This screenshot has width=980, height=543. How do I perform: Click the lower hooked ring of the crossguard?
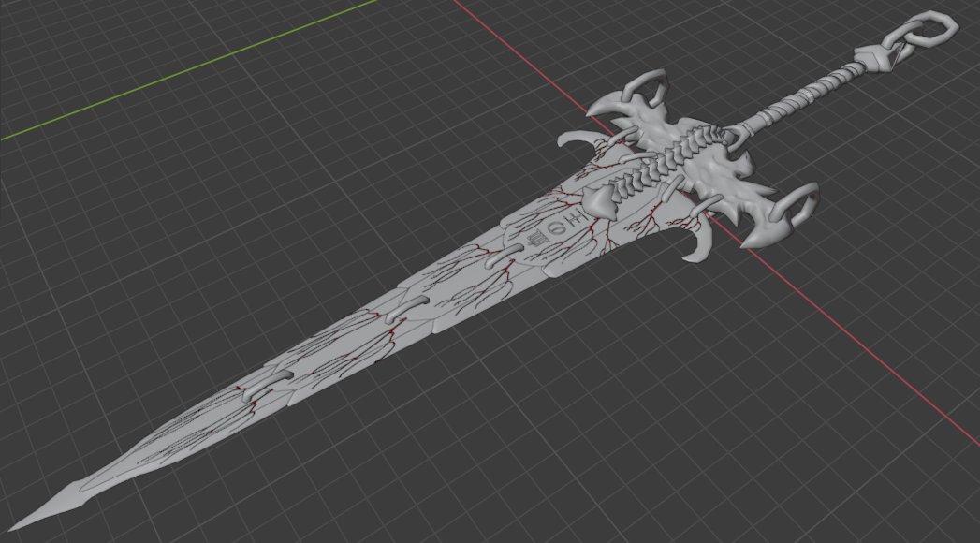click(795, 202)
